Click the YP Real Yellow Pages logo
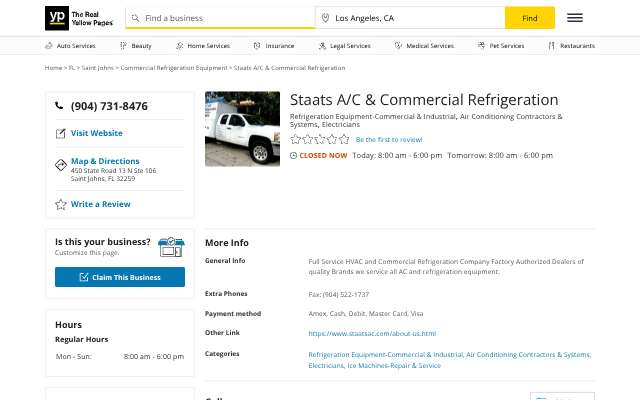Screen dimensions: 640x400 click(x=79, y=18)
